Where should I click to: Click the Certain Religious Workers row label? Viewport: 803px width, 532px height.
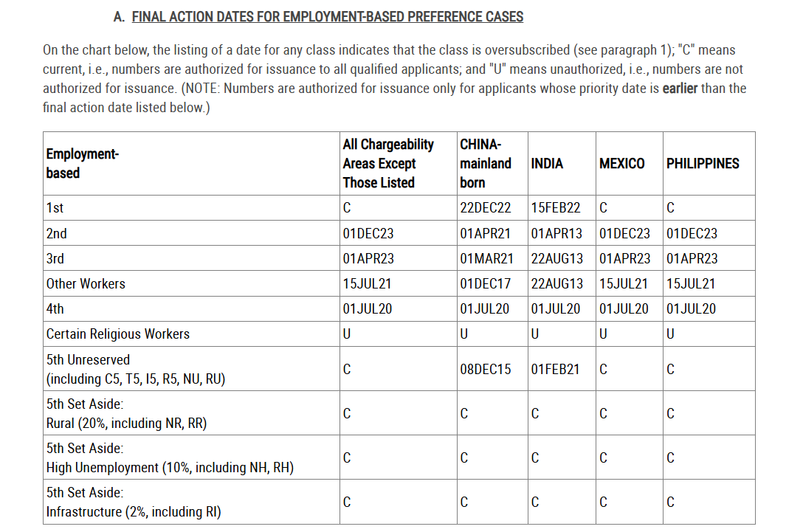tap(118, 334)
